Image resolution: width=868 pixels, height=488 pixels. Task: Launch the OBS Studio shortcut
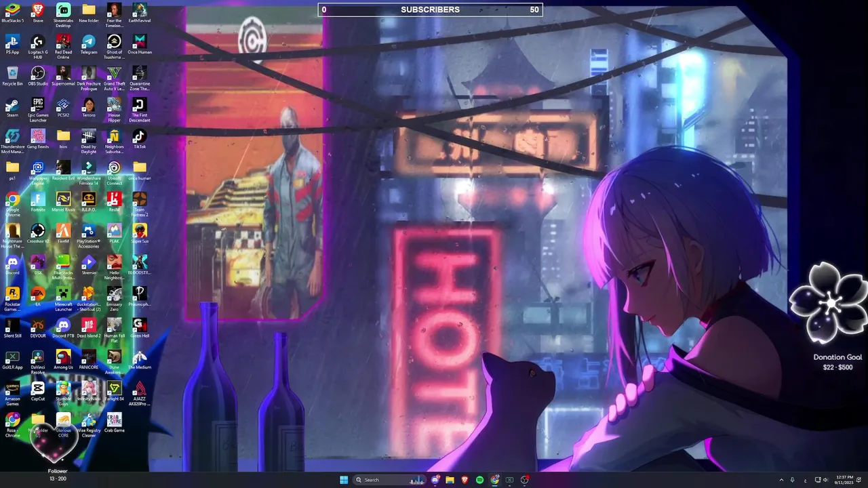click(38, 73)
